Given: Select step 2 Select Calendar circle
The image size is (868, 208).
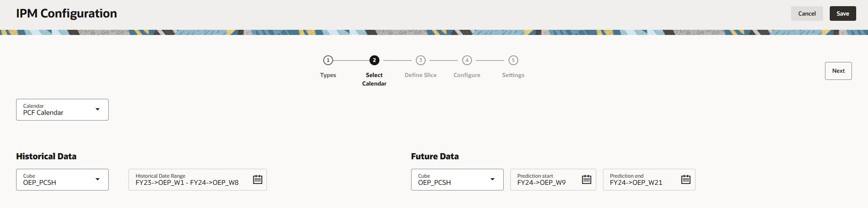Looking at the screenshot, I should [x=374, y=61].
